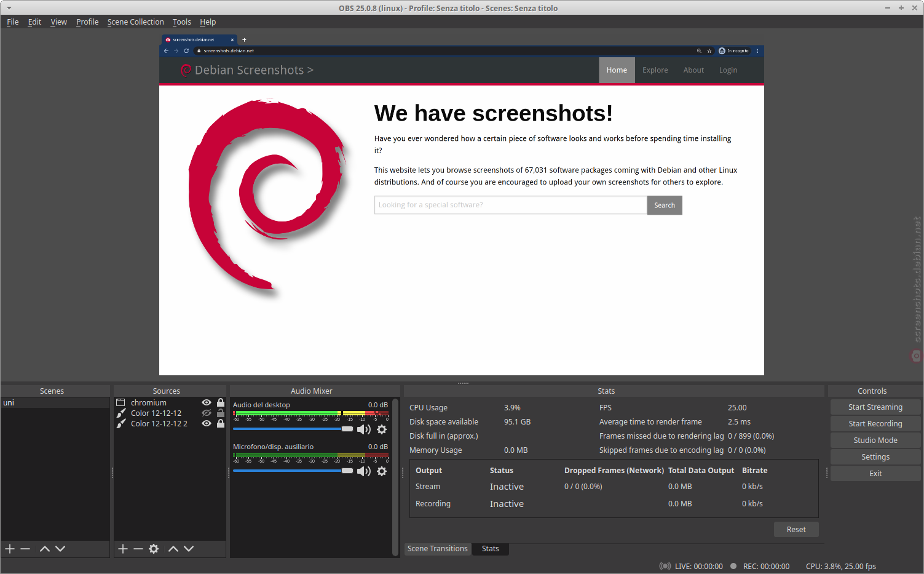Open source properties gear in Sources panel
924x574 pixels.
[x=154, y=549]
